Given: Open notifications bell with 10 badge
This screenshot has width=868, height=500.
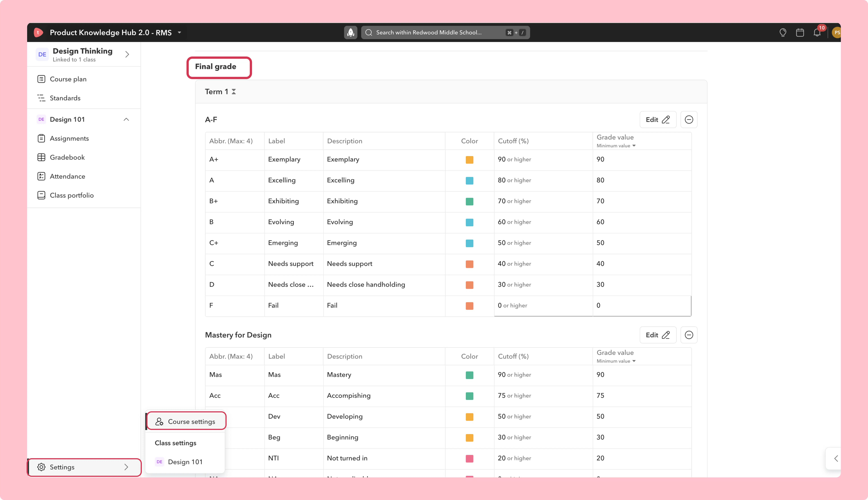Looking at the screenshot, I should pyautogui.click(x=817, y=33).
